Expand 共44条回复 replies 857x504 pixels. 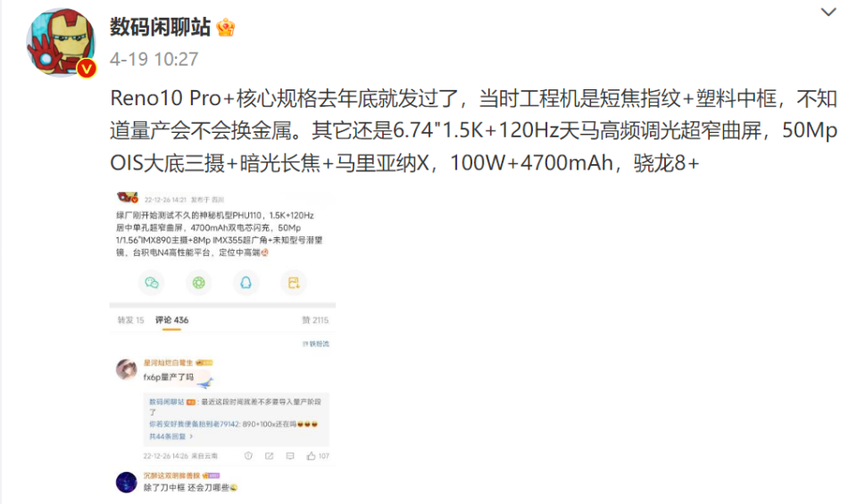[171, 436]
